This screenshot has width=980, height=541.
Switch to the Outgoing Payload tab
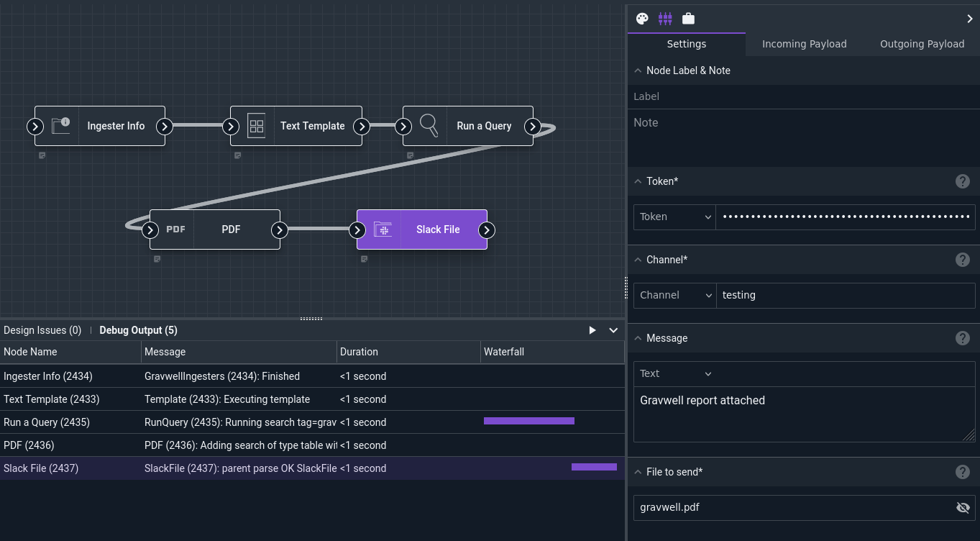(922, 44)
